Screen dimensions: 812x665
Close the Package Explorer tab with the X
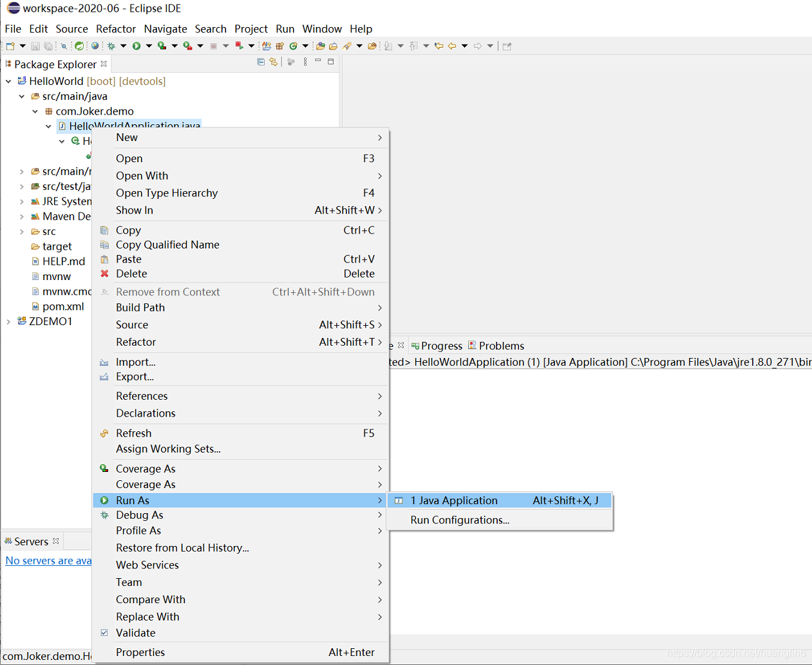pos(104,64)
